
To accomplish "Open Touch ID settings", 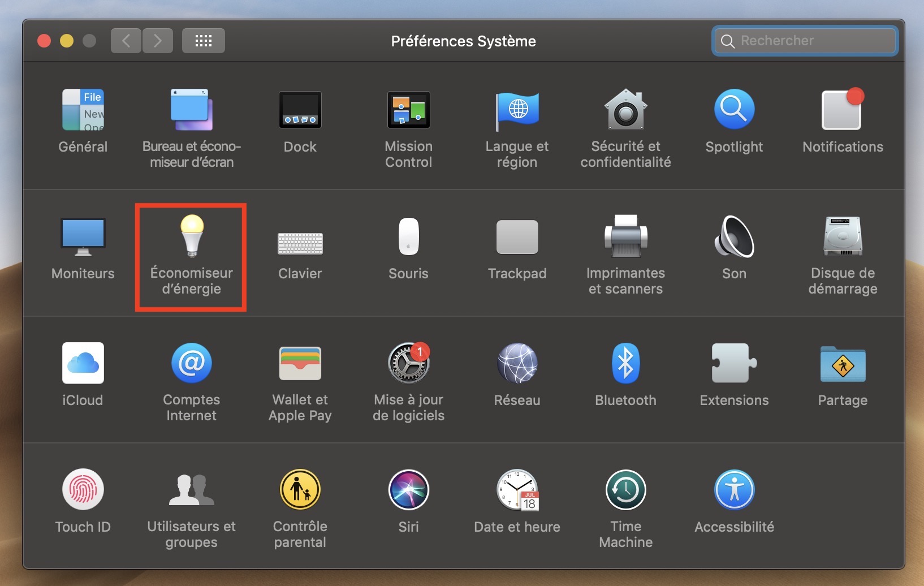I will [x=83, y=490].
